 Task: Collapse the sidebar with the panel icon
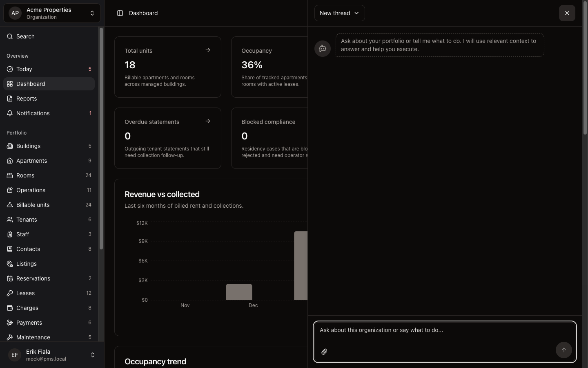click(x=120, y=13)
